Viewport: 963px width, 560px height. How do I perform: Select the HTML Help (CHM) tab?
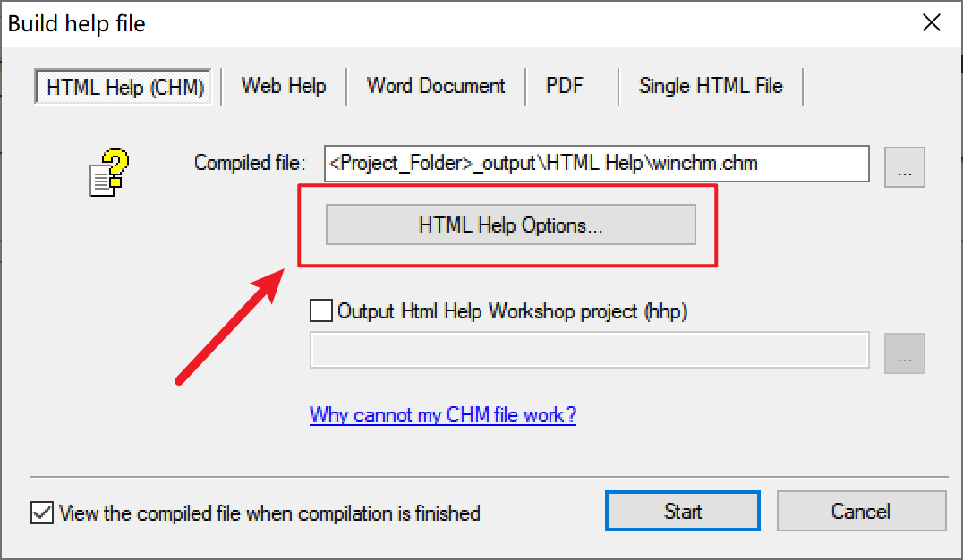tap(125, 87)
